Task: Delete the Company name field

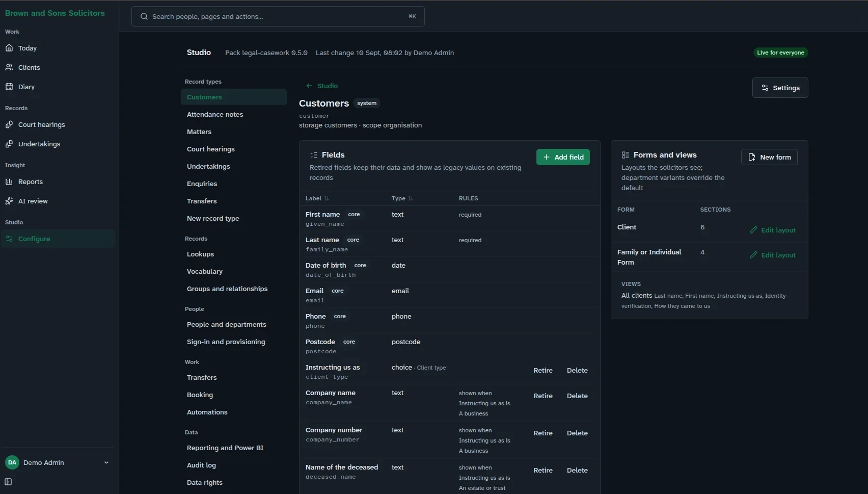Action: point(577,396)
